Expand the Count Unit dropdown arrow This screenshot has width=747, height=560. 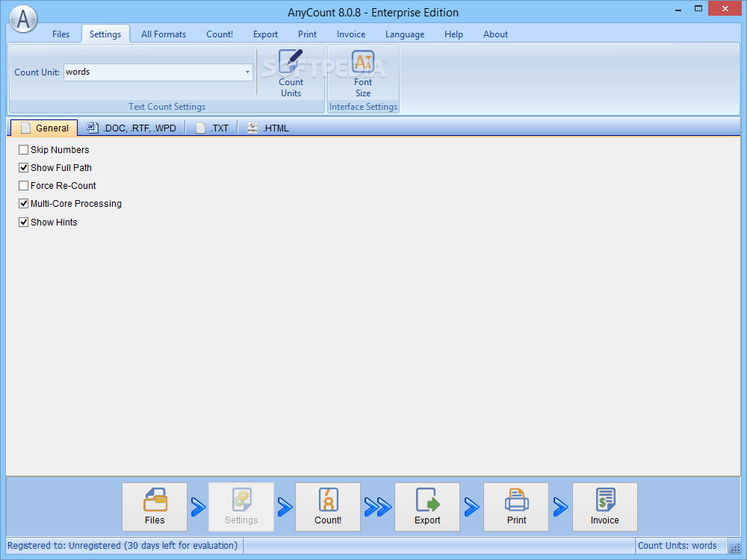[x=247, y=72]
